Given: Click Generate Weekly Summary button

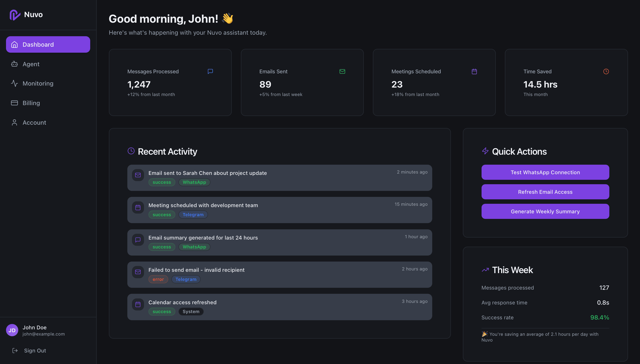Looking at the screenshot, I should coord(545,212).
